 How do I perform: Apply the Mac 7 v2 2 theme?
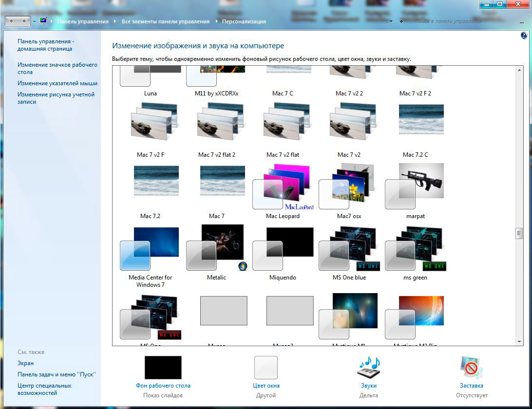pyautogui.click(x=349, y=81)
